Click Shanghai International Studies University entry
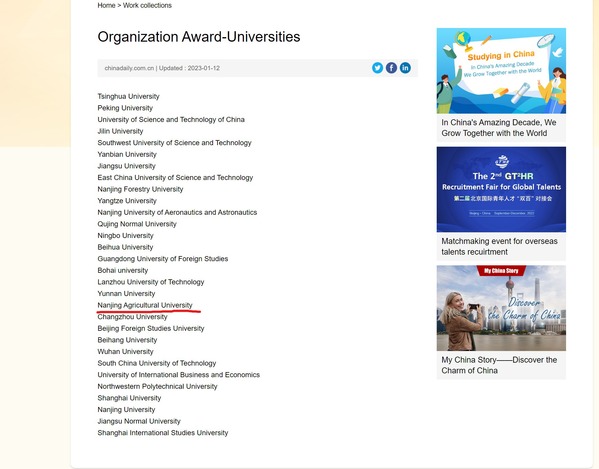Screen dimensions: 599x469 coord(163,433)
